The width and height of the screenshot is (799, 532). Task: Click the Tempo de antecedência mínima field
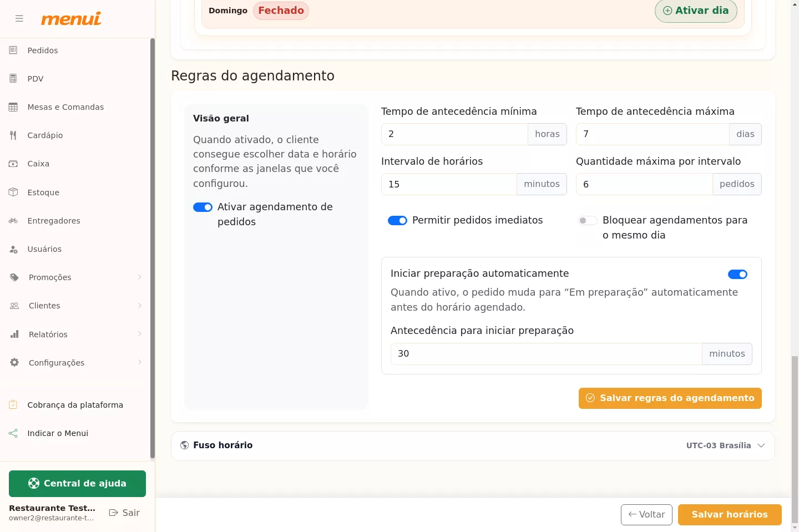[454, 134]
